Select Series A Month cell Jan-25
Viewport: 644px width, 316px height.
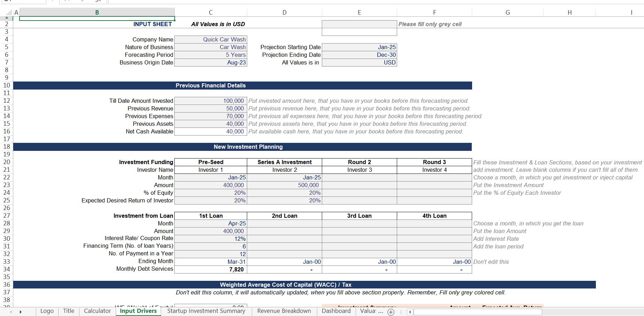(x=285, y=177)
